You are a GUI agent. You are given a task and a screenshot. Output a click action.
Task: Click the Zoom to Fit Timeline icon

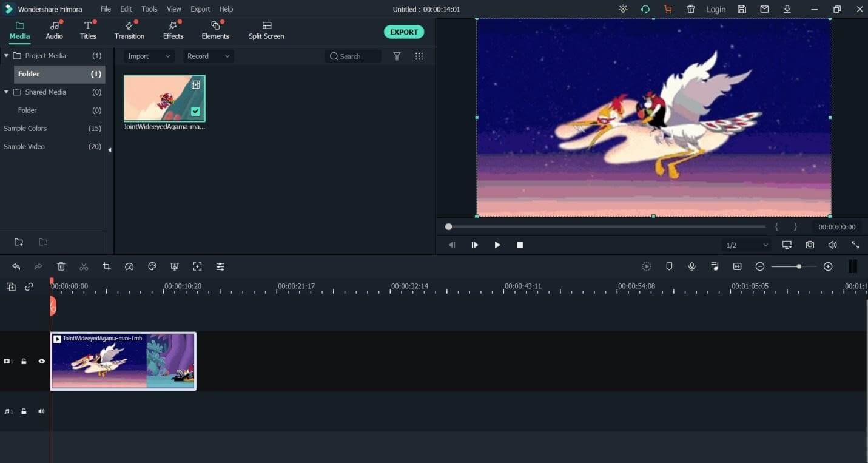(x=737, y=266)
